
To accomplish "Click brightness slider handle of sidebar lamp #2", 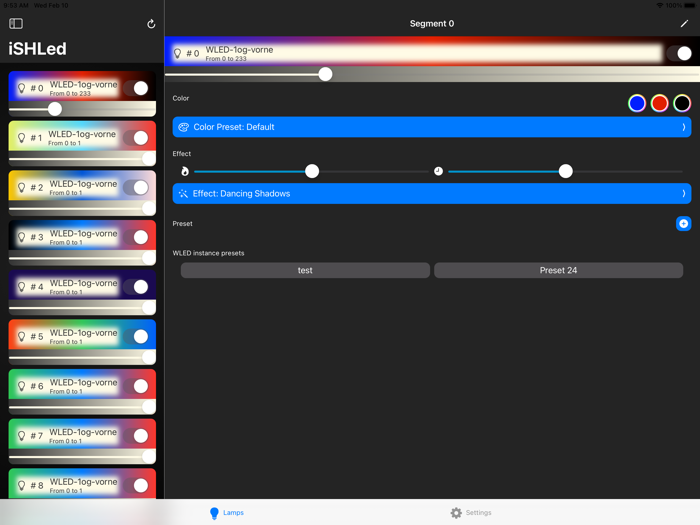I will tap(149, 208).
